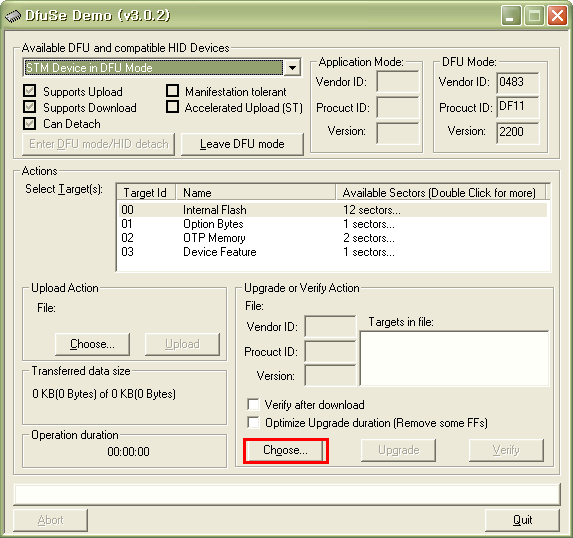Toggle Supports Download checkbox
Viewport: 573px width, 538px height.
(29, 107)
